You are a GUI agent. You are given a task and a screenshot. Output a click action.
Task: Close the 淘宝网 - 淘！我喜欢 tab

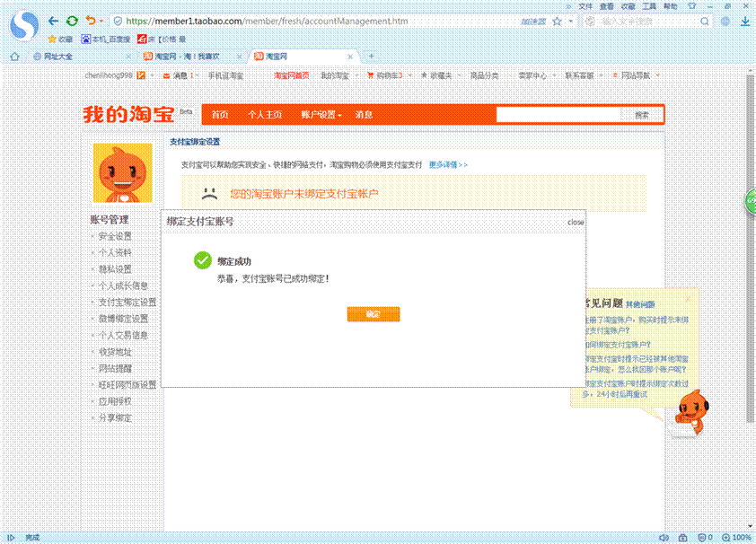click(x=239, y=57)
